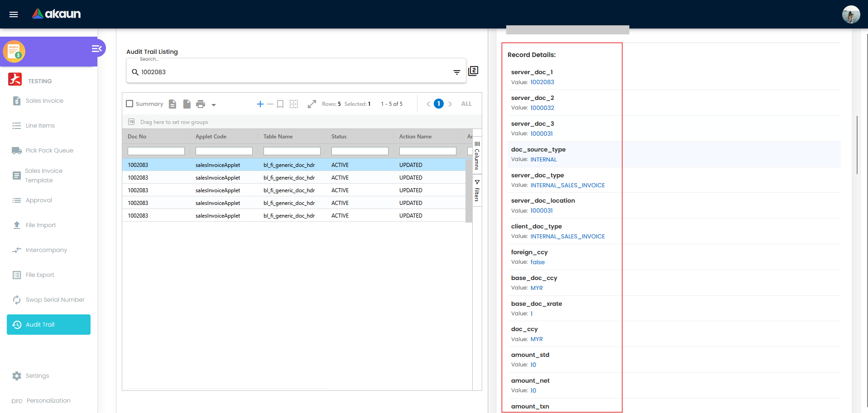Open Sales Invoice Template
Image resolution: width=868 pixels, height=413 pixels.
click(43, 176)
